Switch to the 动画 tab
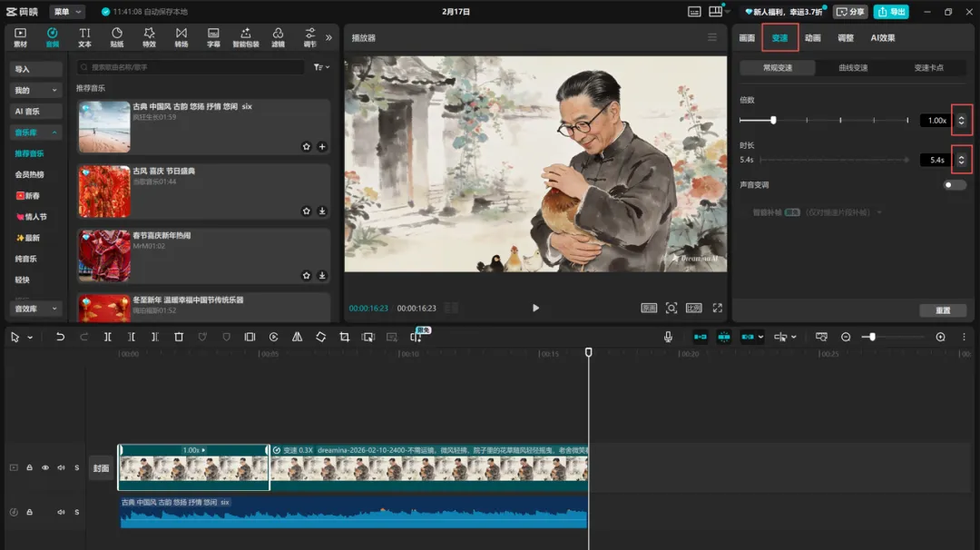The image size is (980, 550). point(812,38)
